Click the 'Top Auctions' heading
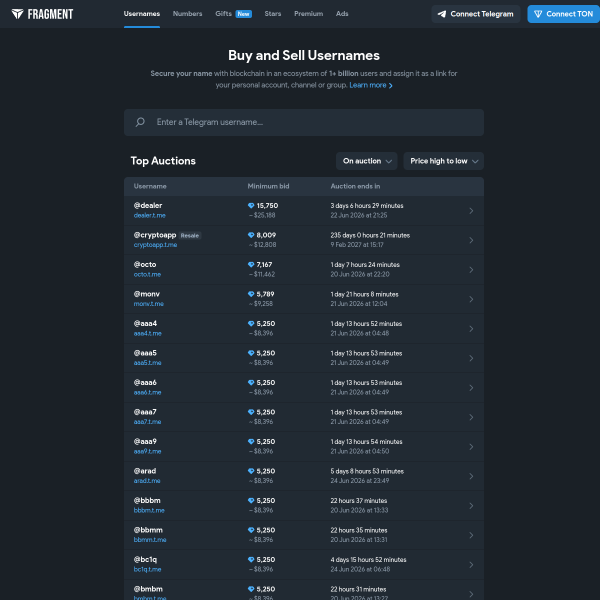Viewport: 600px width, 600px height. coord(163,161)
